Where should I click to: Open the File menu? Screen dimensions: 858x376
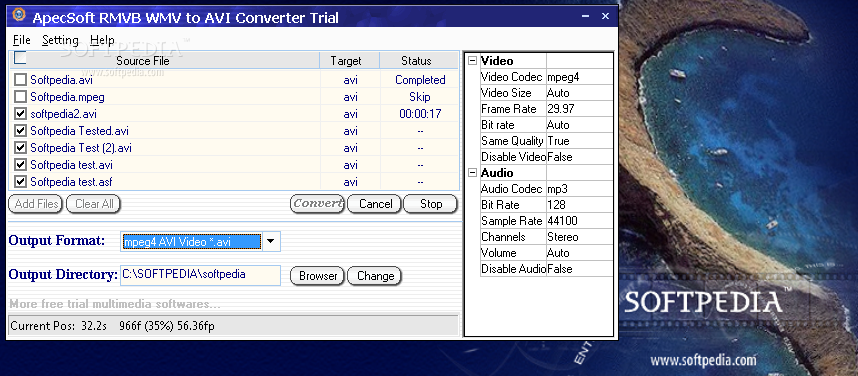(21, 40)
